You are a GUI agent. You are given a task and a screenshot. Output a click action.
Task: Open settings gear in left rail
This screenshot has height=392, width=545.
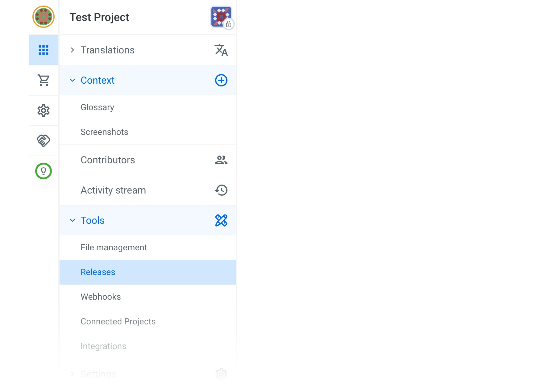[44, 111]
